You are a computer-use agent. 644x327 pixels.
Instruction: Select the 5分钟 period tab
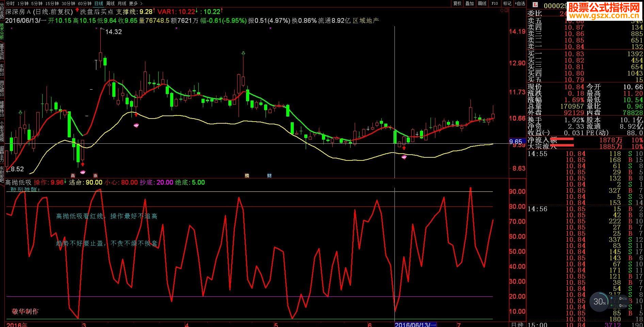tap(37, 3)
